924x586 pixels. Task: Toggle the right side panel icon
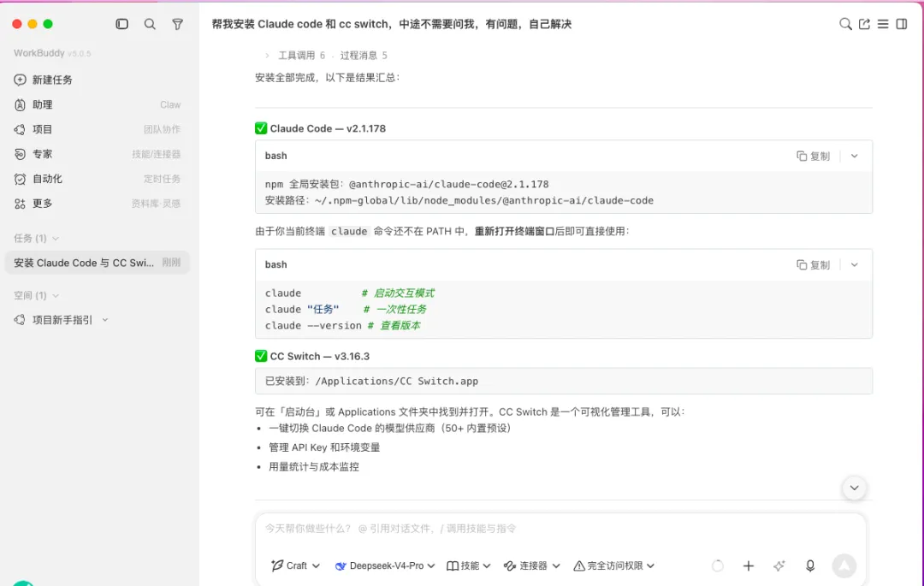tap(902, 24)
